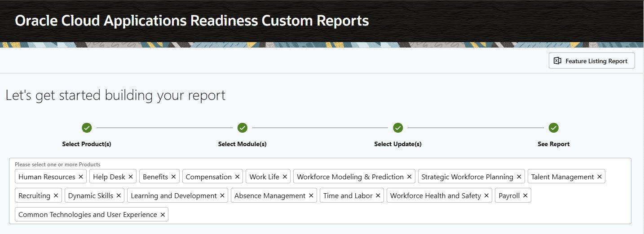Click the See Report checkmark step icon
Screen dimensions: 644x234
click(x=554, y=128)
